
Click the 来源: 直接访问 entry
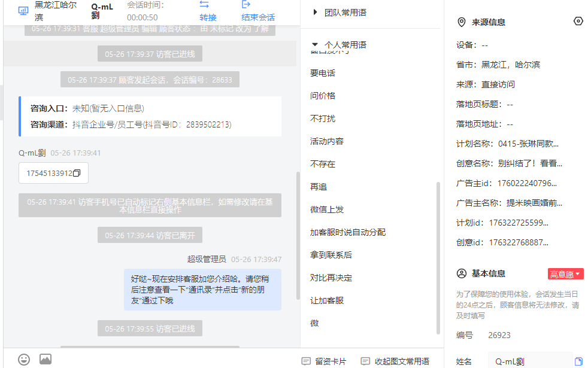pyautogui.click(x=485, y=85)
